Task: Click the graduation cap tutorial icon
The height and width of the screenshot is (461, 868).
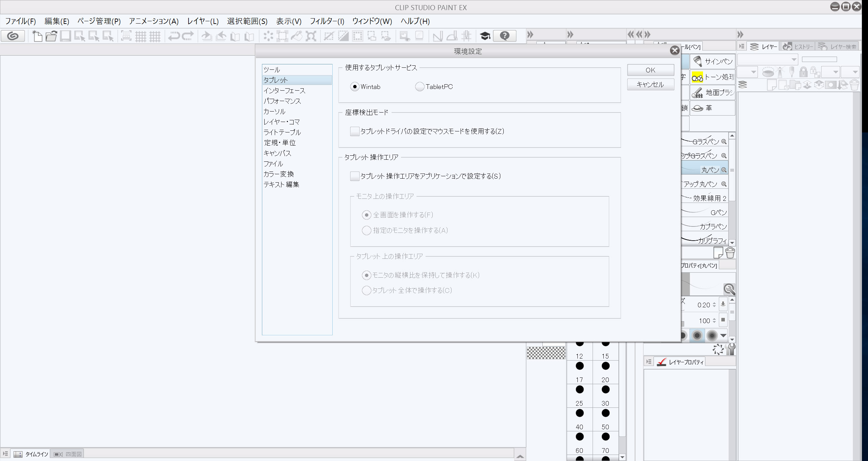Action: point(485,36)
